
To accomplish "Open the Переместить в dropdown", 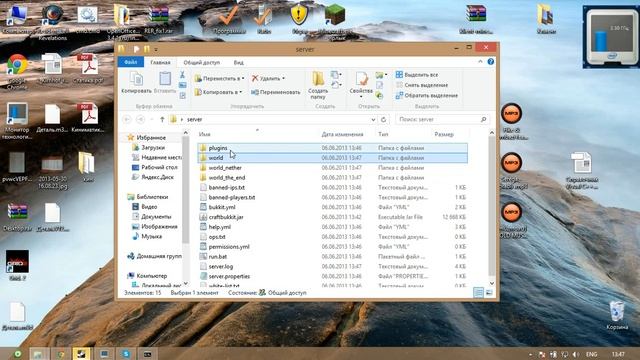I will 220,78.
